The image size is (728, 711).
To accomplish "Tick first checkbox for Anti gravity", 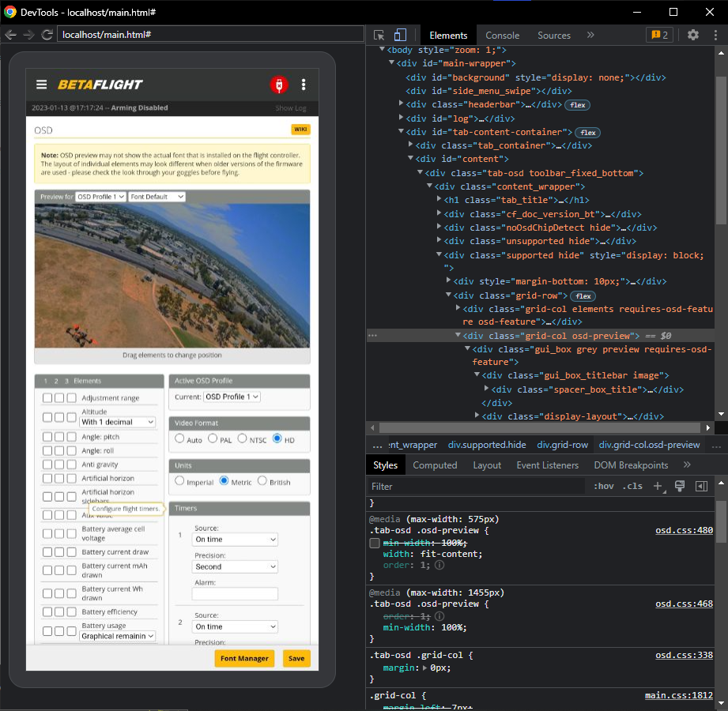I will [47, 465].
